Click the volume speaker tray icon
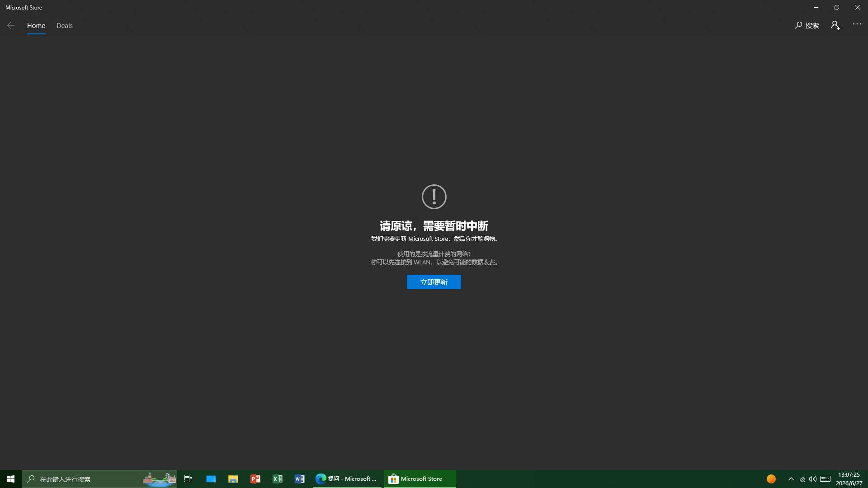This screenshot has width=868, height=488. click(813, 479)
